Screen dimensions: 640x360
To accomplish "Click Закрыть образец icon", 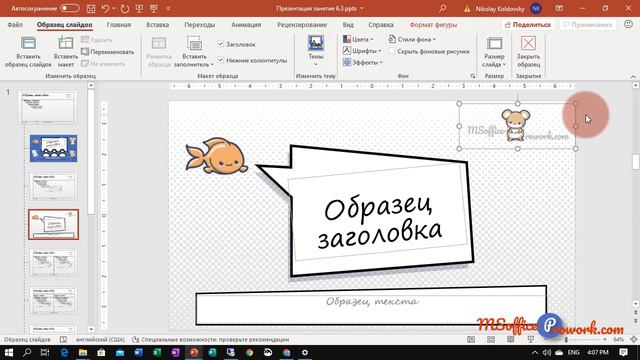I will pos(528,43).
